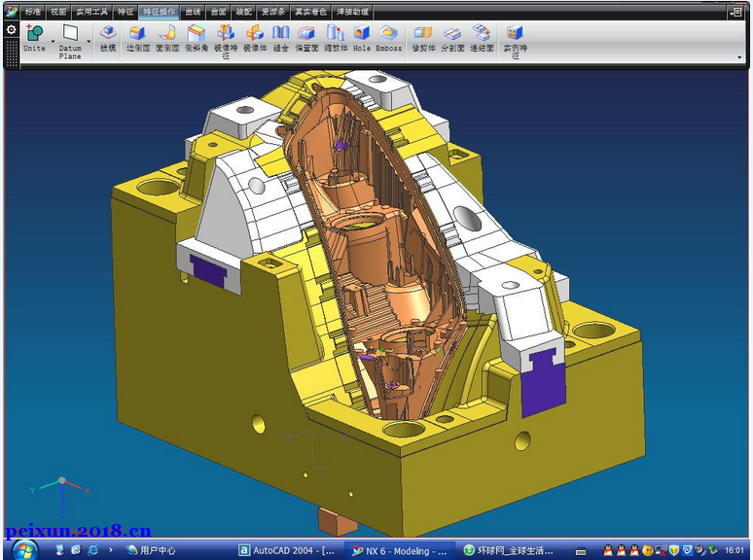This screenshot has width=753, height=560.
Task: Click the NX 6 - Modeling taskbar button
Action: [x=399, y=551]
